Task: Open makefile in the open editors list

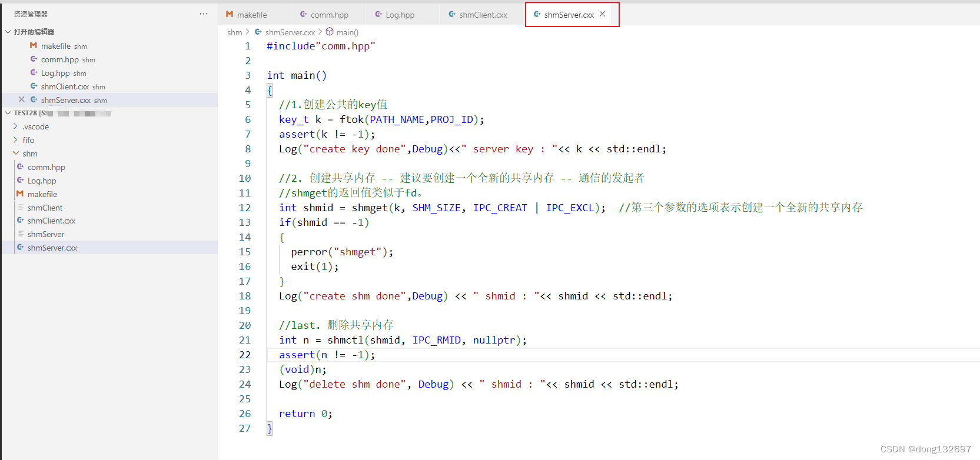Action: point(109,46)
